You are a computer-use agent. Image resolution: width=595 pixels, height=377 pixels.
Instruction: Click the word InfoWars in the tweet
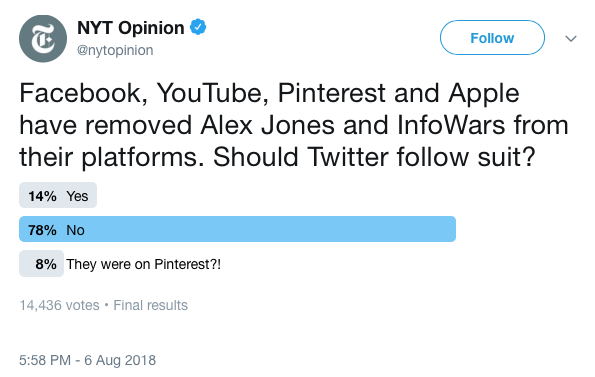[x=451, y=125]
